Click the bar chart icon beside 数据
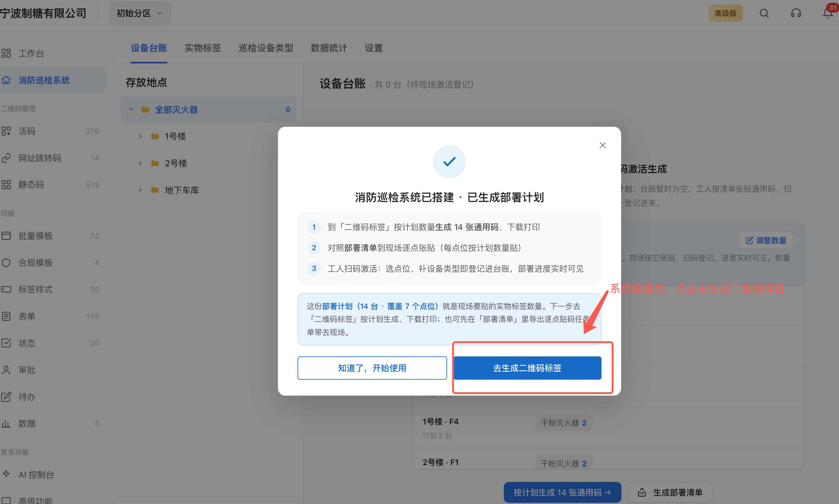The width and height of the screenshot is (839, 504). (x=6, y=423)
